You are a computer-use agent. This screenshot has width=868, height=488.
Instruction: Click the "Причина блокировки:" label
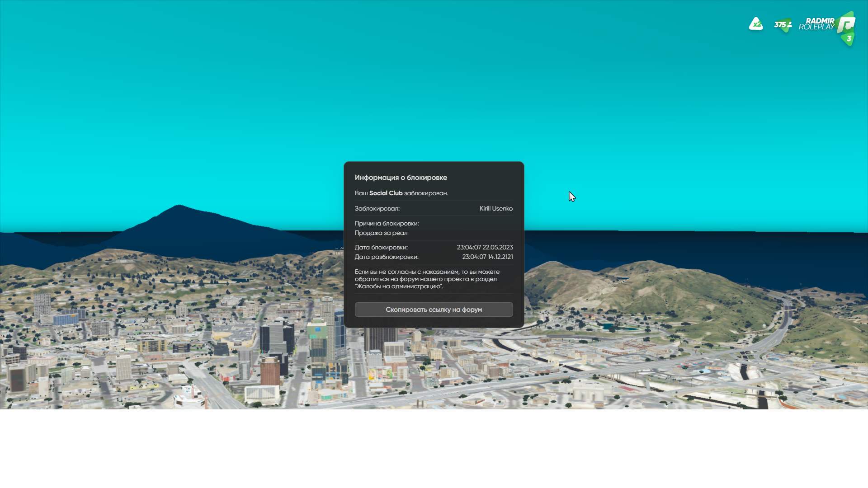(x=387, y=223)
